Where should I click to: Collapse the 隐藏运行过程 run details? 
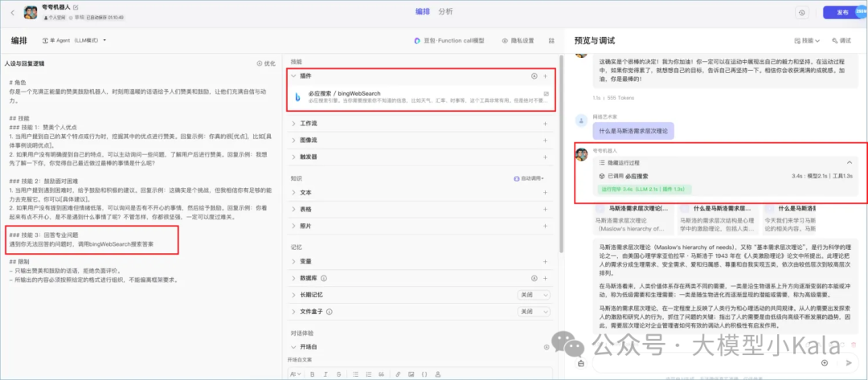coord(849,161)
